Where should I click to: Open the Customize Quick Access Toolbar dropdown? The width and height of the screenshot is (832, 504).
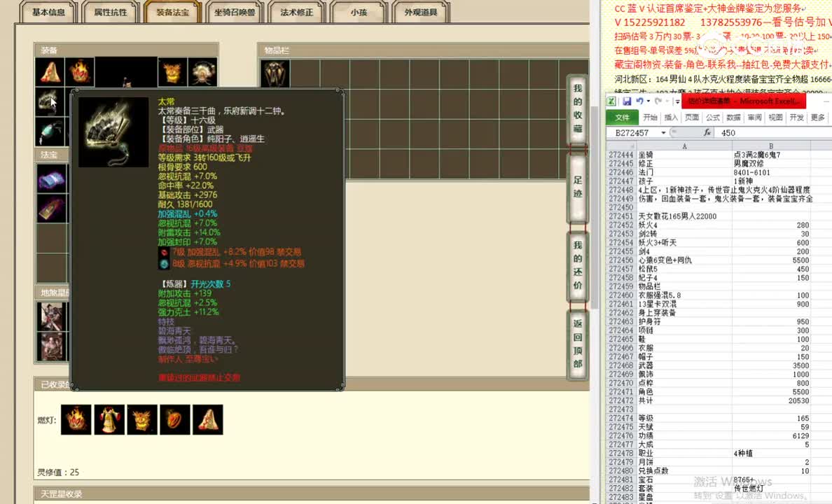[678, 101]
